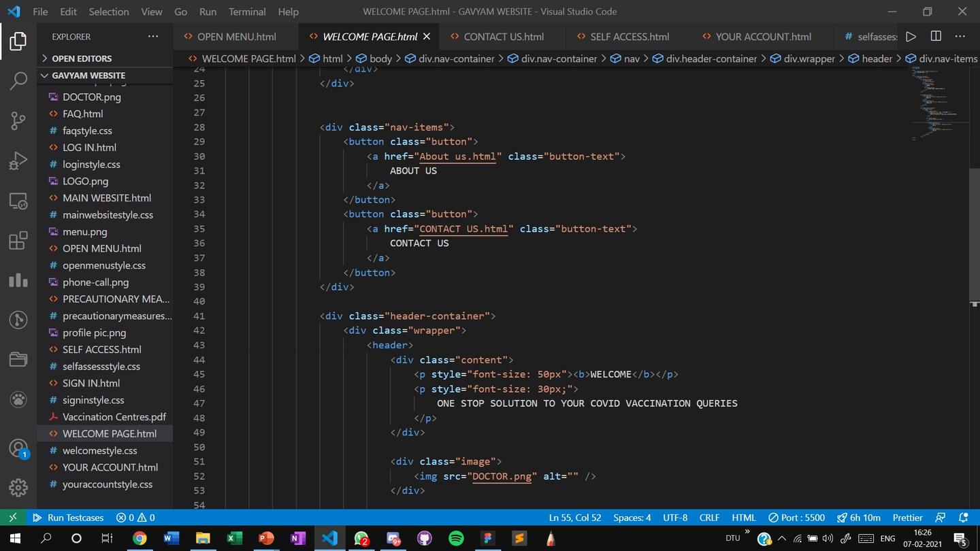
Task: Open the View menu
Action: (x=152, y=12)
